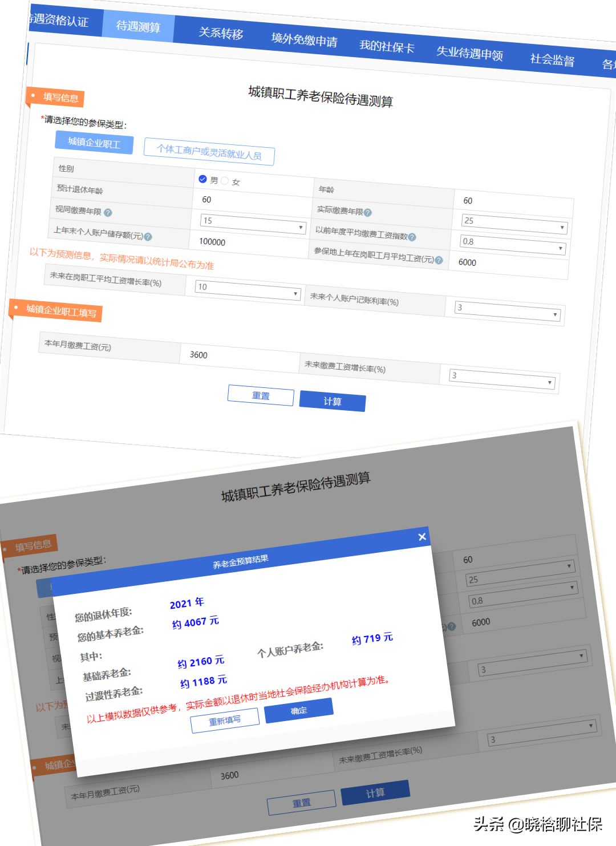616x846 pixels.
Task: Select the 男 gender radio button
Action: click(x=203, y=179)
